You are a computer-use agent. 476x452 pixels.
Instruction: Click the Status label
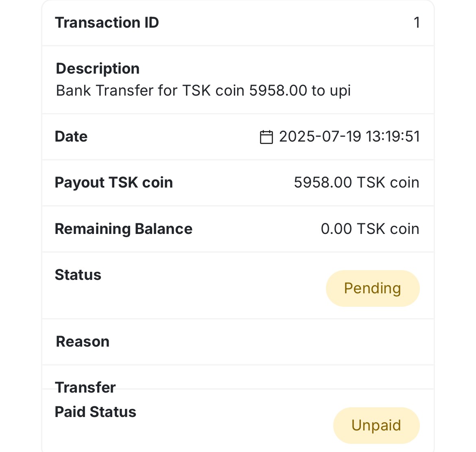[78, 275]
